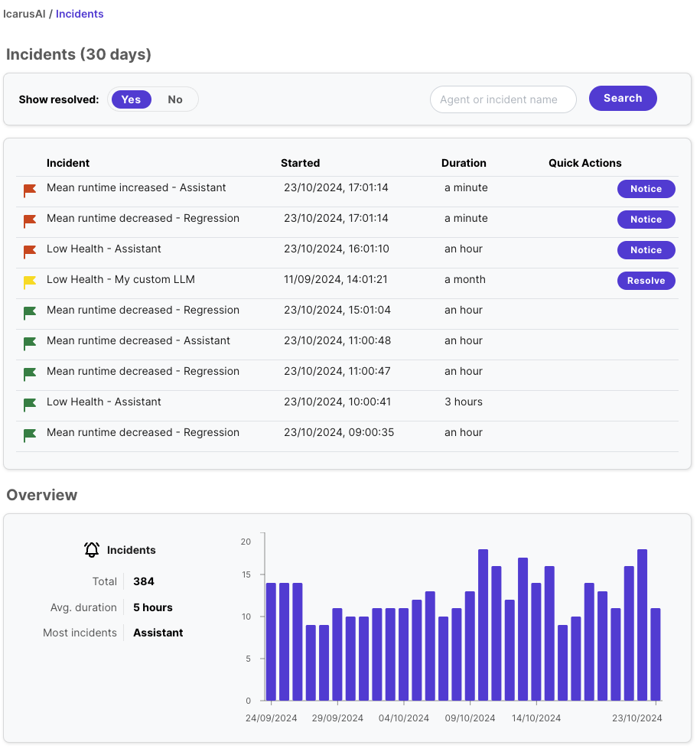
Task: Set Show resolved to No
Action: pyautogui.click(x=174, y=99)
